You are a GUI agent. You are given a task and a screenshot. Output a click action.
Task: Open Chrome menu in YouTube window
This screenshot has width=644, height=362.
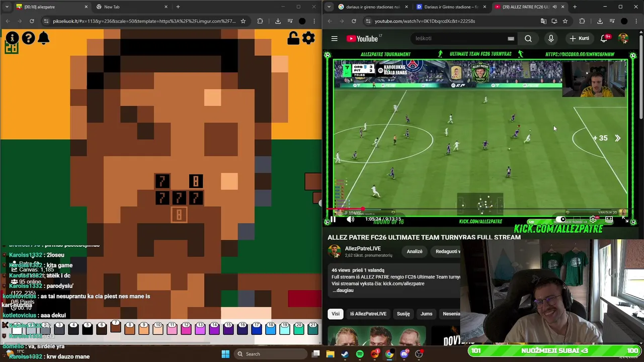pos(636,21)
